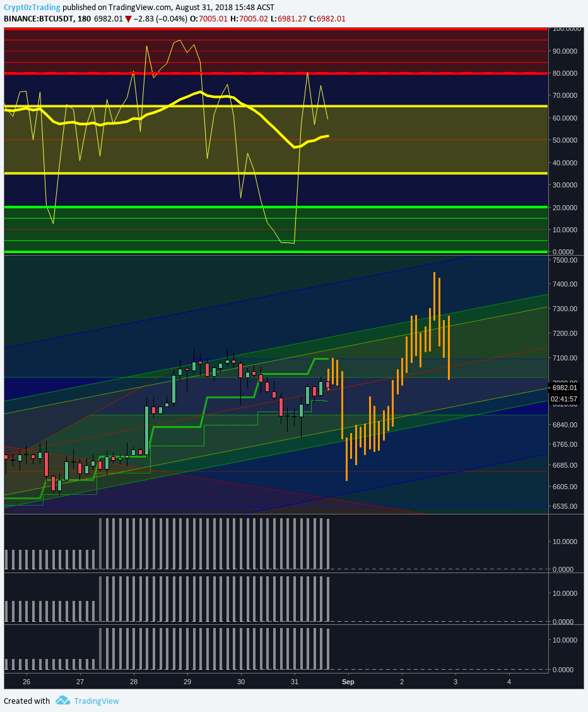Click the 100.0000 oscillator axis label

[566, 28]
